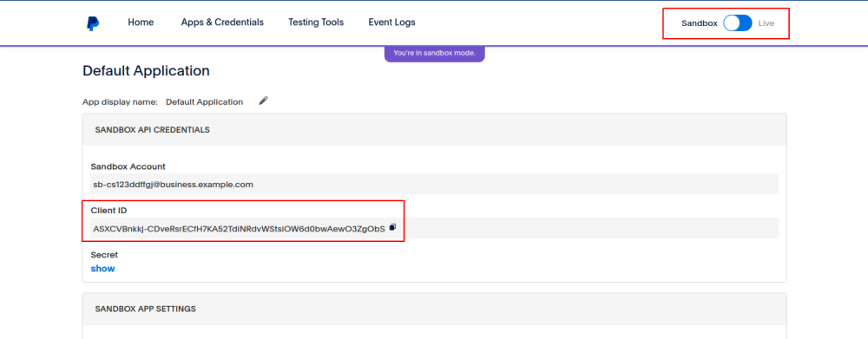The width and height of the screenshot is (868, 339).
Task: Go to Apps & Credentials
Action: (x=222, y=23)
